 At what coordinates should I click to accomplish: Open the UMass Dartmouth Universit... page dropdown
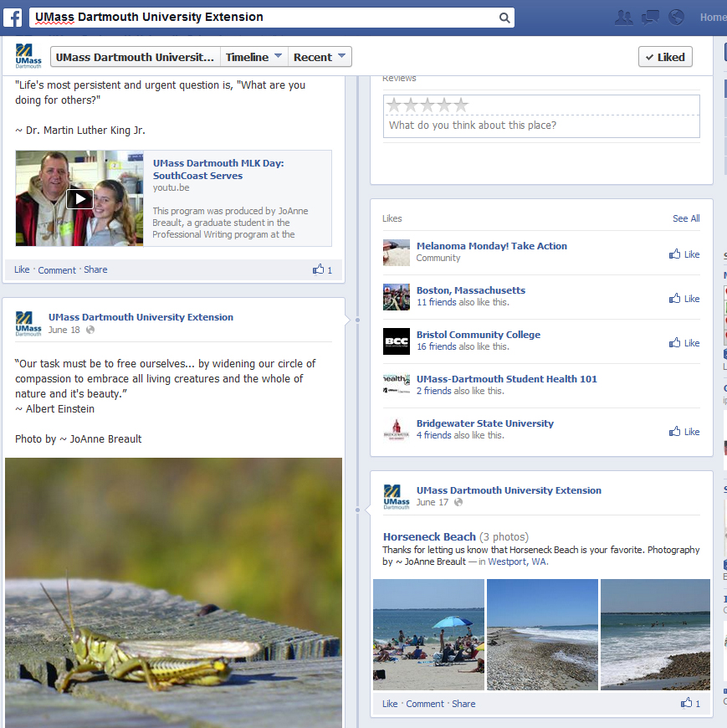(136, 57)
